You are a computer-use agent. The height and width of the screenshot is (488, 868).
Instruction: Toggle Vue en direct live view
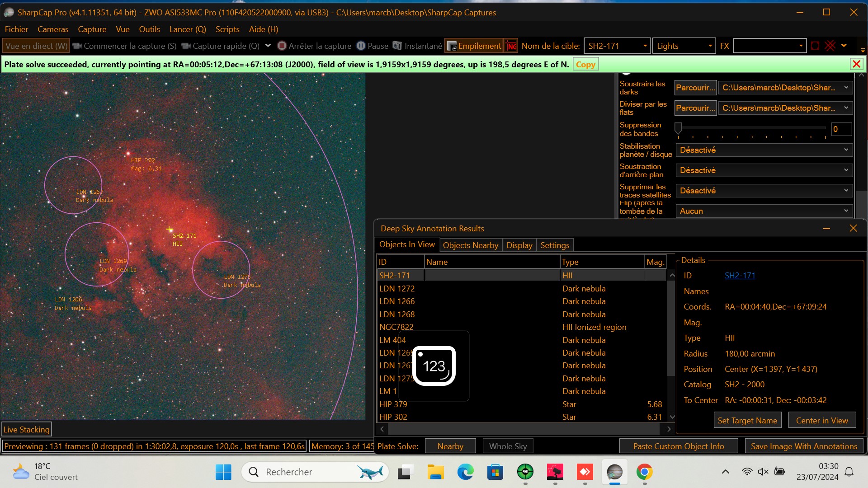point(36,46)
